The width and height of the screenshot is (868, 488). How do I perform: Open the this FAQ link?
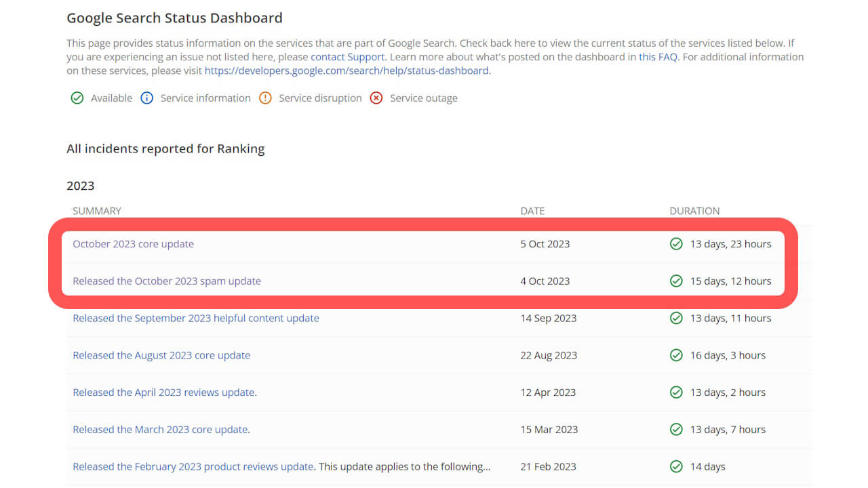658,57
